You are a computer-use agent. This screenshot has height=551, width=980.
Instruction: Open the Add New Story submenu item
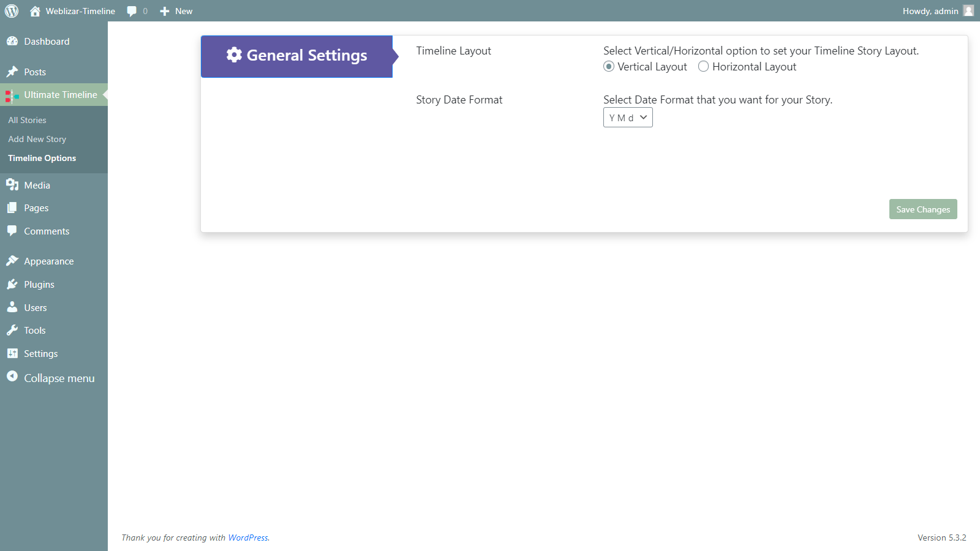pos(37,139)
